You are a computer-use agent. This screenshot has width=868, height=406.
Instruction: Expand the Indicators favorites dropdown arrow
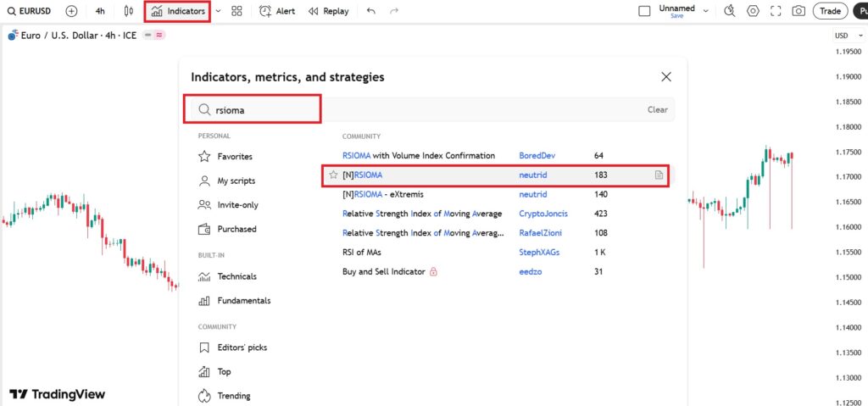tap(218, 11)
